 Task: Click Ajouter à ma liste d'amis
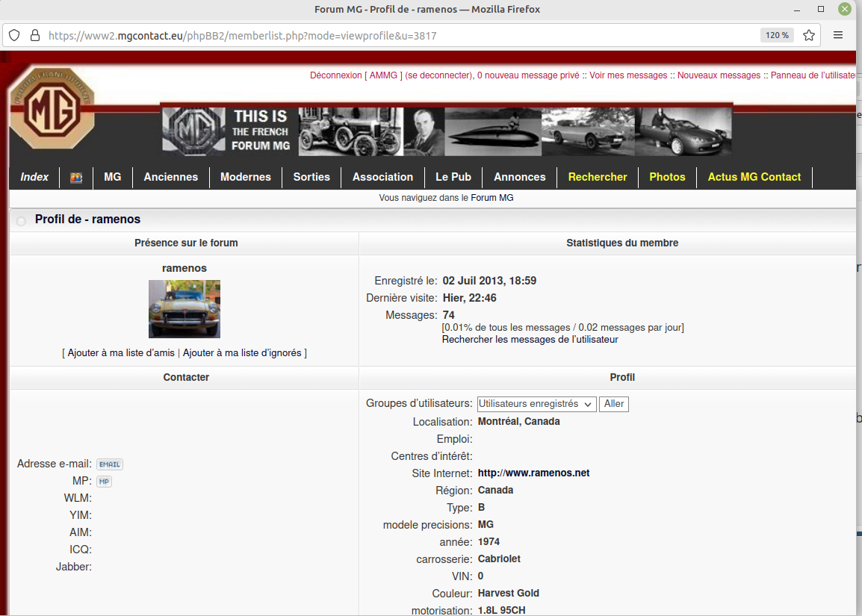121,352
